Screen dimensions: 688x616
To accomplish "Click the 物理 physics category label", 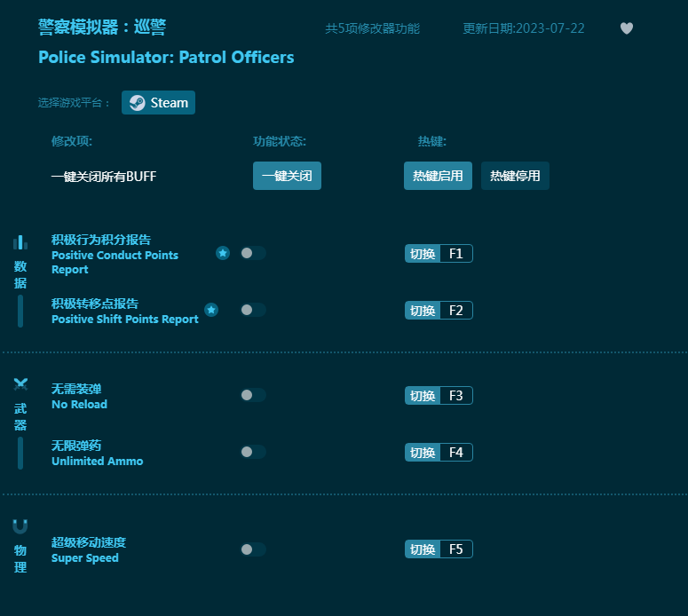I will (20, 558).
